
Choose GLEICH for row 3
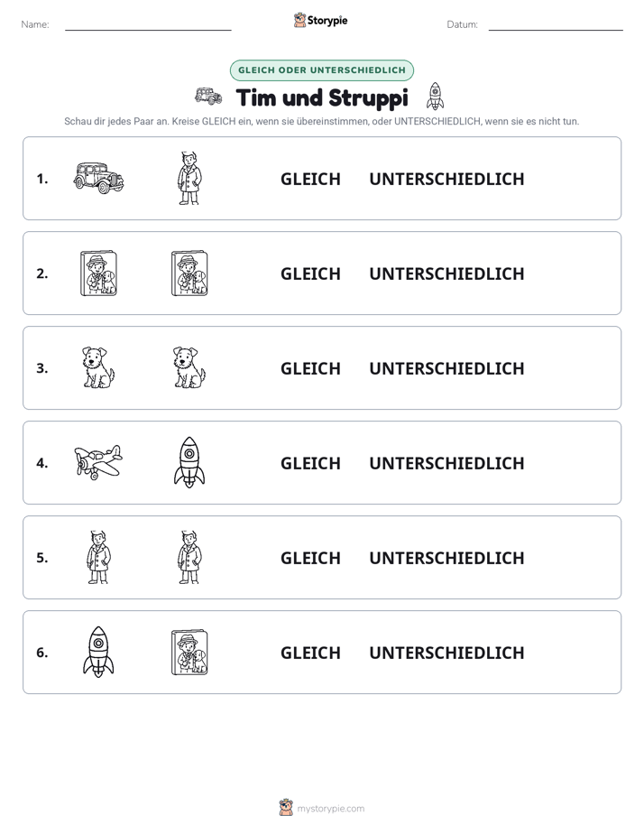(310, 368)
